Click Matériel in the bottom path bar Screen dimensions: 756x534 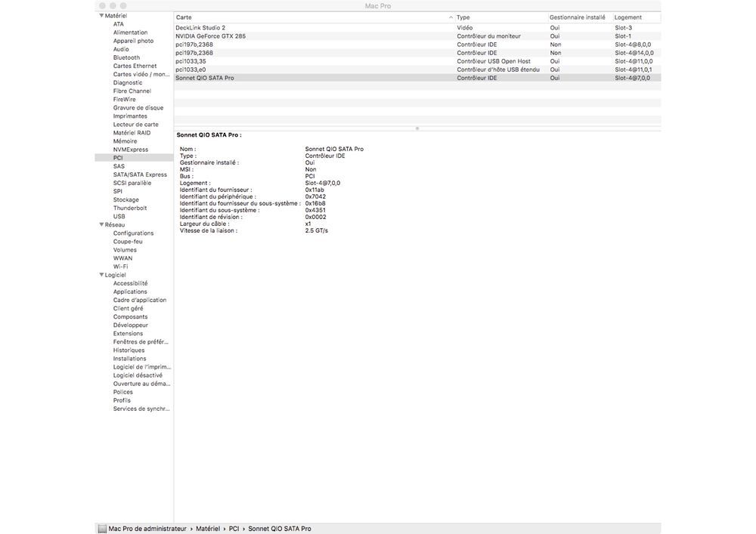pyautogui.click(x=208, y=529)
